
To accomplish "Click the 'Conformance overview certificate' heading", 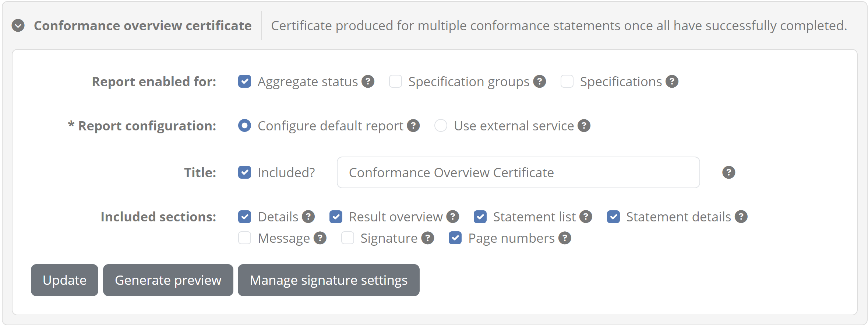I will [x=143, y=25].
